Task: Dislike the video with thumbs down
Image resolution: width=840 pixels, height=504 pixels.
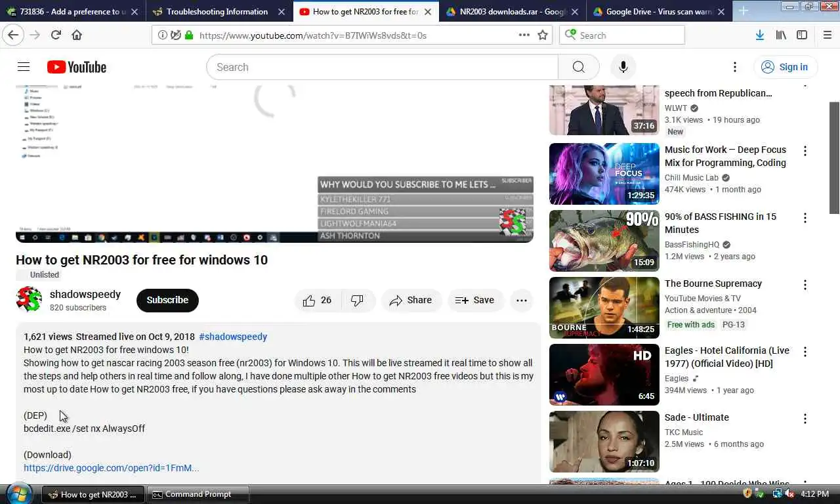Action: coord(358,300)
